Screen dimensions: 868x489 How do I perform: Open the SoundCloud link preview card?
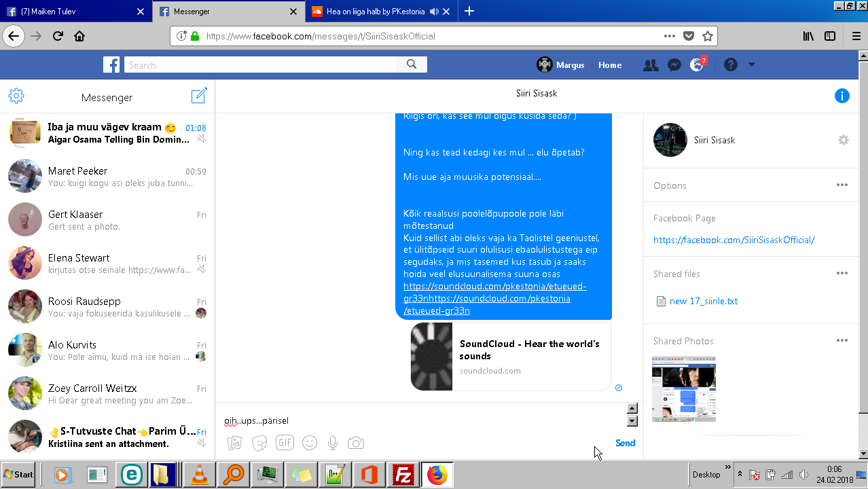tap(511, 356)
